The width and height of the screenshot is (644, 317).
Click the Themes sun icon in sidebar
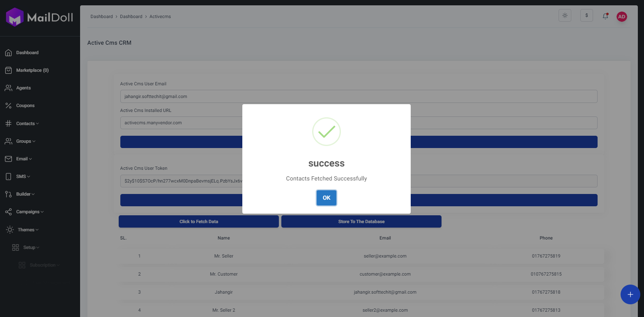(10, 230)
